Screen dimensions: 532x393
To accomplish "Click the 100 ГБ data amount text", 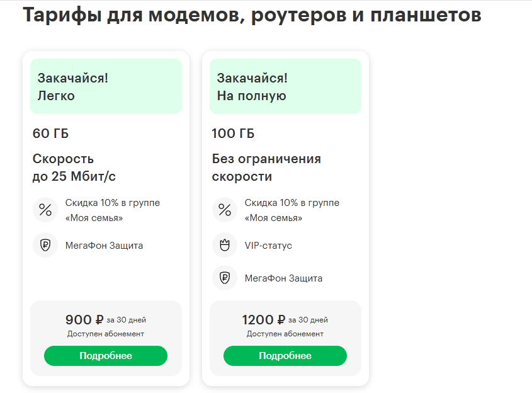I will point(234,134).
